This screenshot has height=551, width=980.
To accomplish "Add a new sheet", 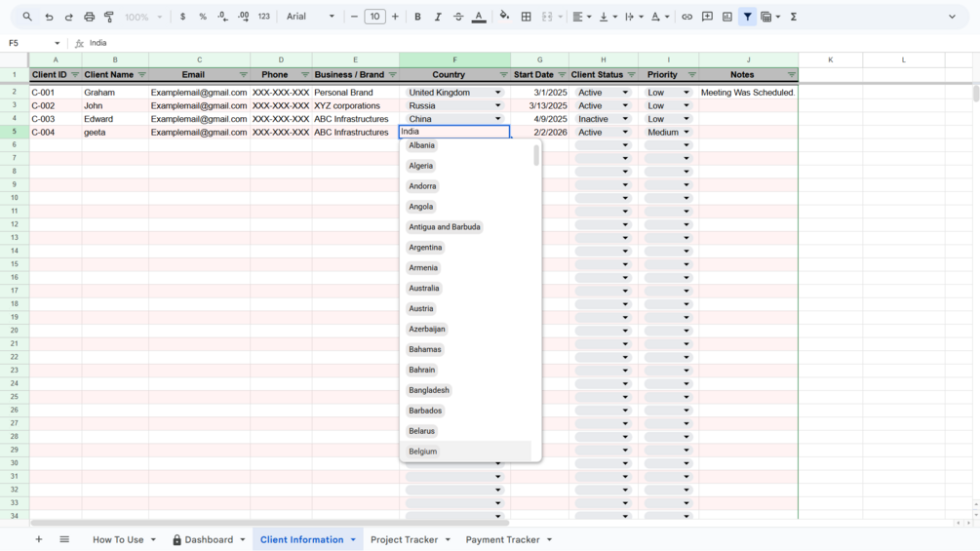I will [39, 539].
